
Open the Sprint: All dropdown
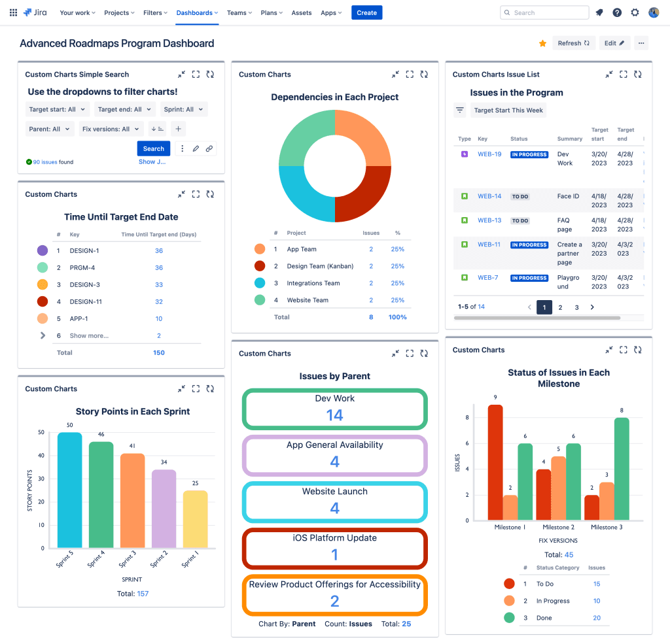click(x=184, y=109)
